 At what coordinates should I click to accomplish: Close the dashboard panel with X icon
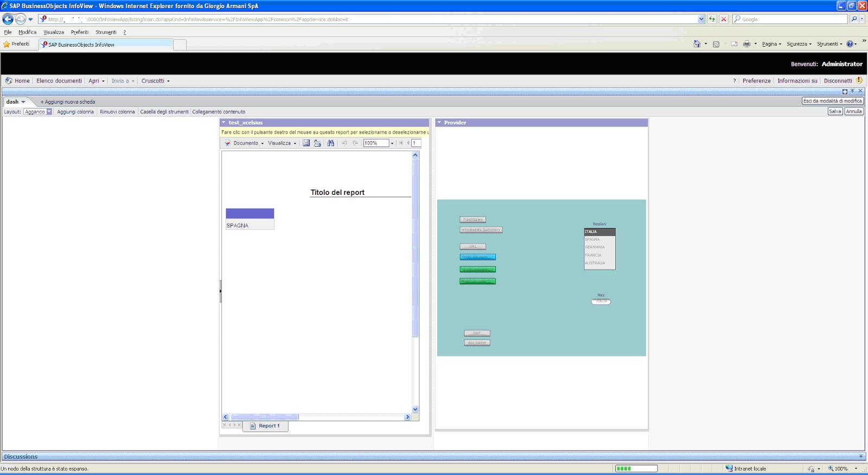pyautogui.click(x=860, y=91)
